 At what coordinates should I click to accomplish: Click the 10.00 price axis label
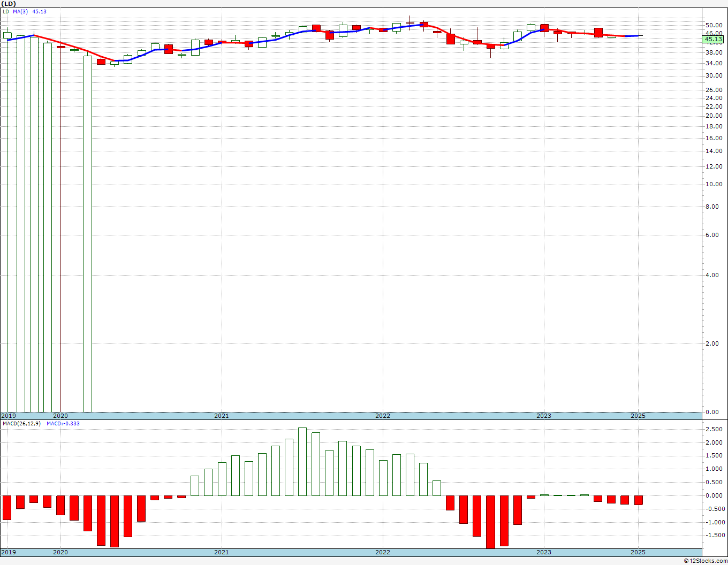714,184
